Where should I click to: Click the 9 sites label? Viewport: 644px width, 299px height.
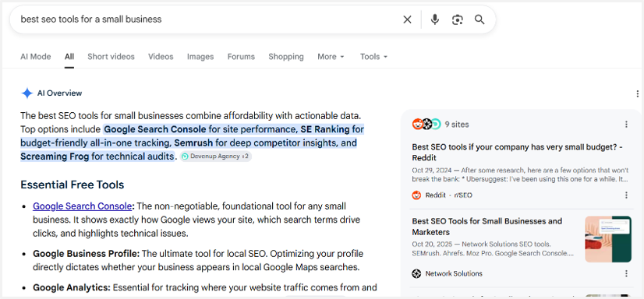(457, 125)
